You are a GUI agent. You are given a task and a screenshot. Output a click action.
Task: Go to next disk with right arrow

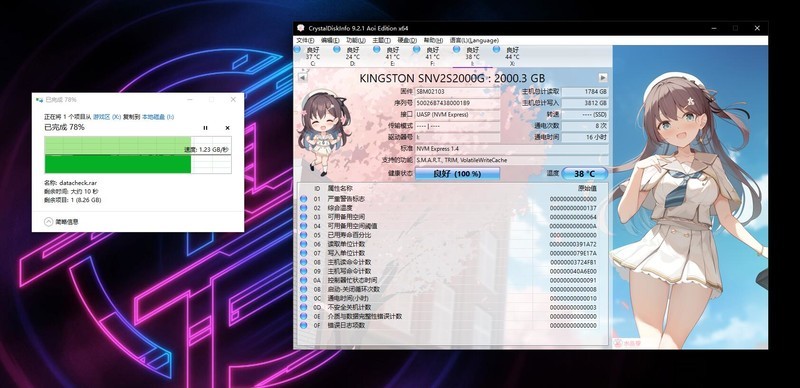[x=603, y=78]
